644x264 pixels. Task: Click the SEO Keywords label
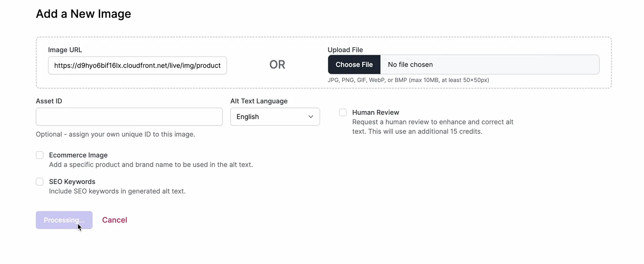click(72, 181)
